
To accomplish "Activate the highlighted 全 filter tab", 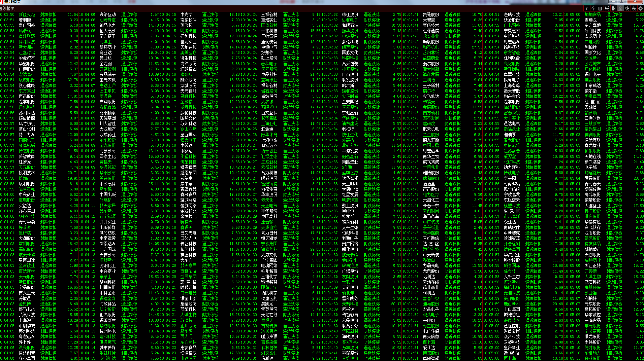I will [x=620, y=8].
